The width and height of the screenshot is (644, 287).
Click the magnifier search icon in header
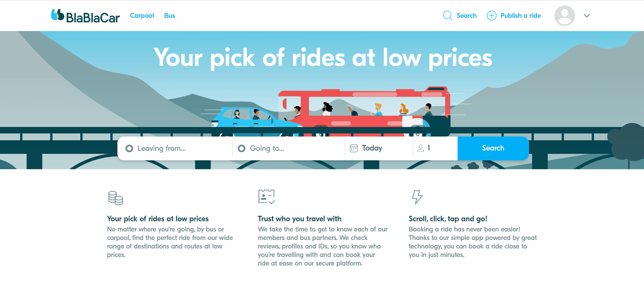448,16
